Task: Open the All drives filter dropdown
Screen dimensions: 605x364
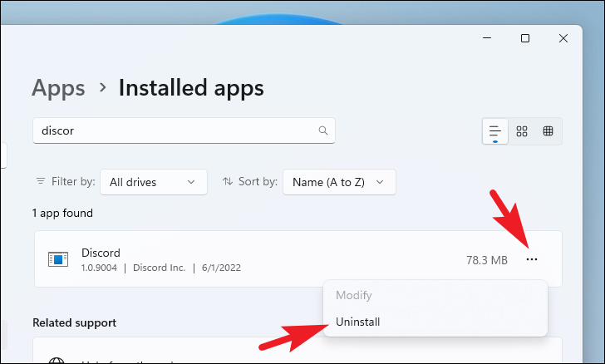Action: point(153,181)
